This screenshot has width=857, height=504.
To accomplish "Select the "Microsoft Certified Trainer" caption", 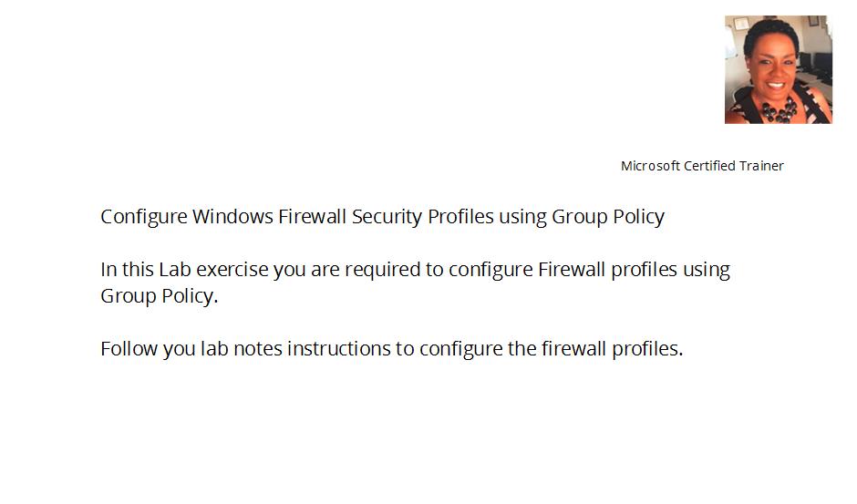I will pos(702,166).
